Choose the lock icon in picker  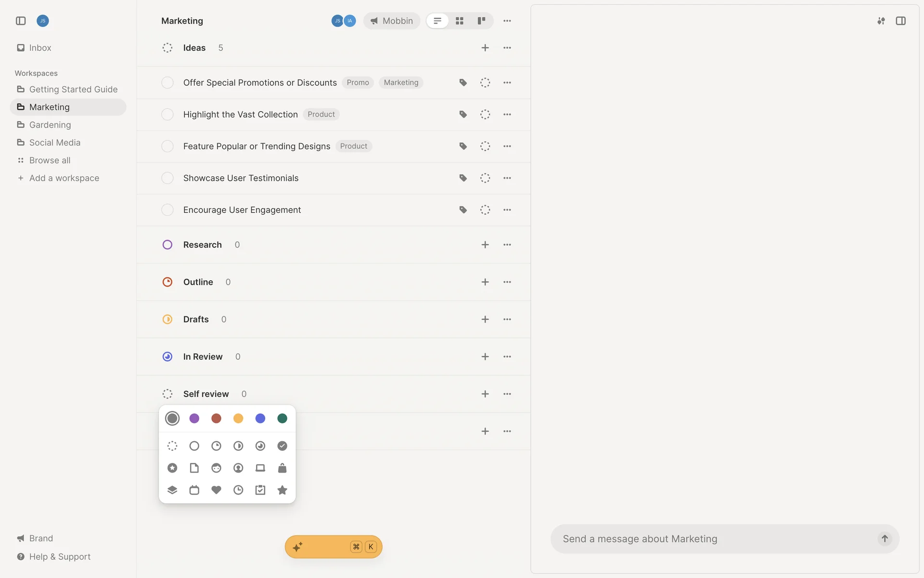tap(282, 468)
